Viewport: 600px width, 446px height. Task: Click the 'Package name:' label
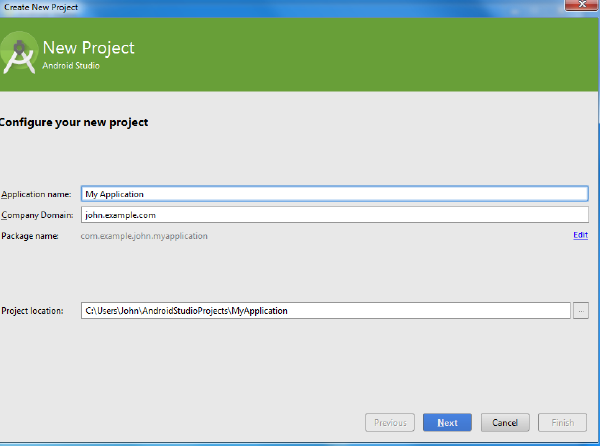pos(30,236)
